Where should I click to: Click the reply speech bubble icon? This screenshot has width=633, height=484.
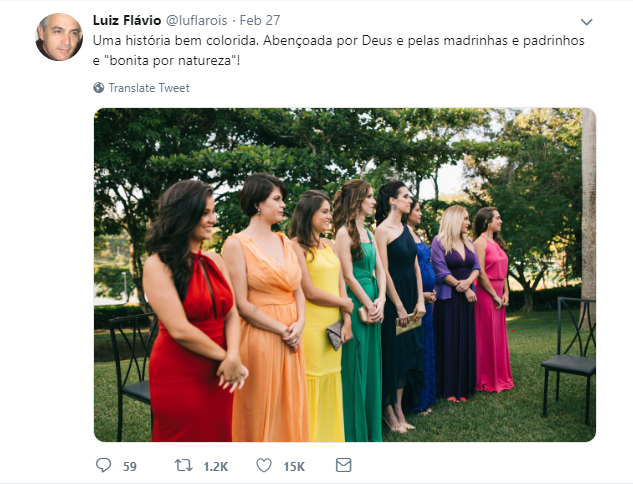tap(103, 465)
